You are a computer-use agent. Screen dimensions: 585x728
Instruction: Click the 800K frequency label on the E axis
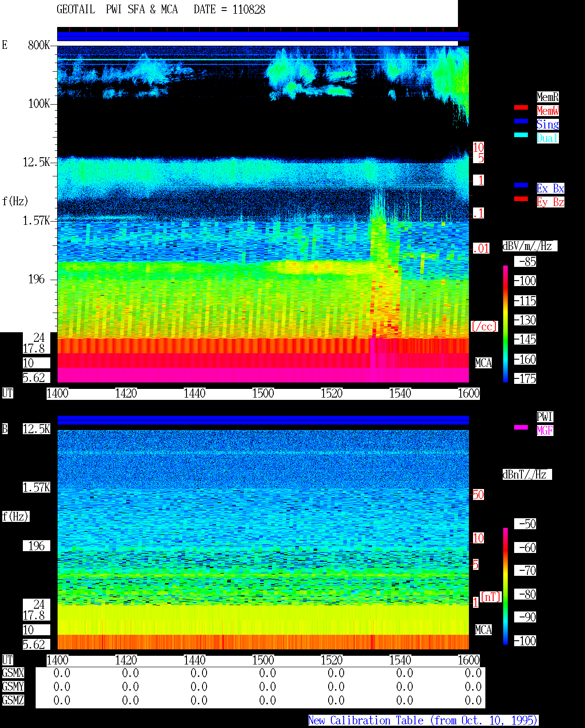39,45
